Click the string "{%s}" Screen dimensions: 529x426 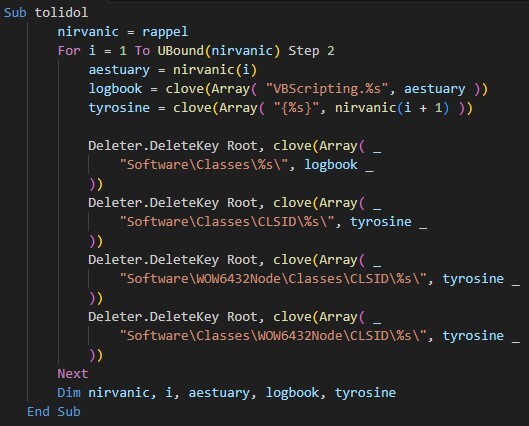[x=296, y=108]
